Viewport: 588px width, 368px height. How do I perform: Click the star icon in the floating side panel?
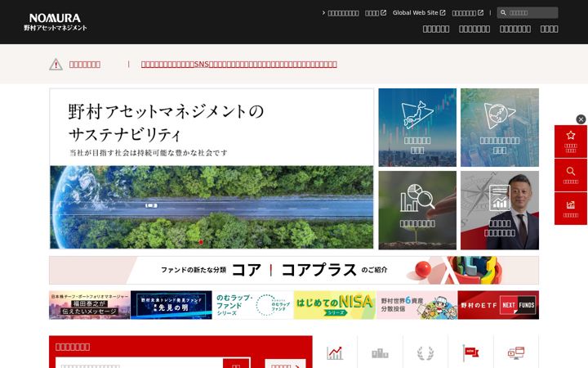[x=571, y=135]
